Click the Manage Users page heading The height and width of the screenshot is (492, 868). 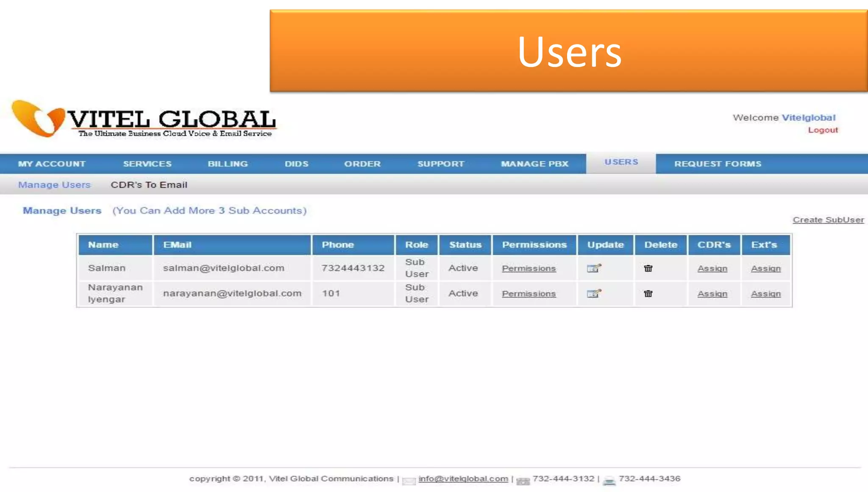click(x=62, y=211)
